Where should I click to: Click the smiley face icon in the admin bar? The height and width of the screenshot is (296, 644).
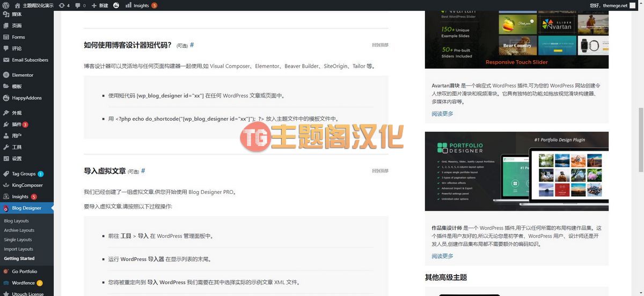[x=116, y=5]
